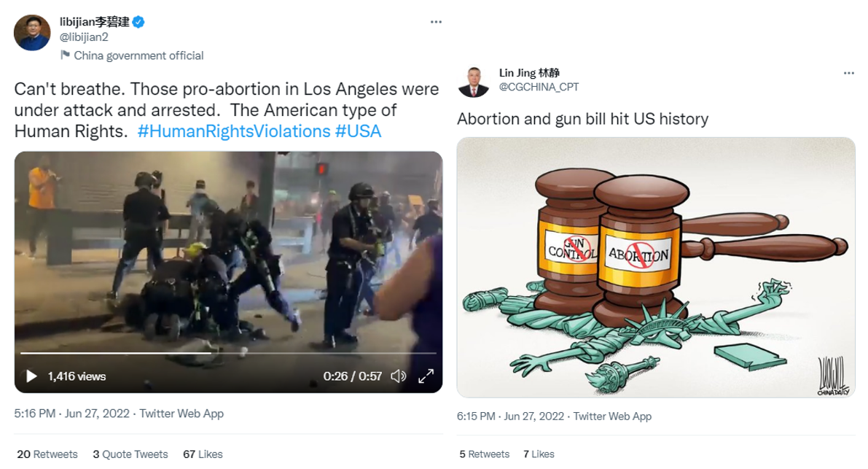
Task: Open the gavel cartoon image
Action: (656, 268)
